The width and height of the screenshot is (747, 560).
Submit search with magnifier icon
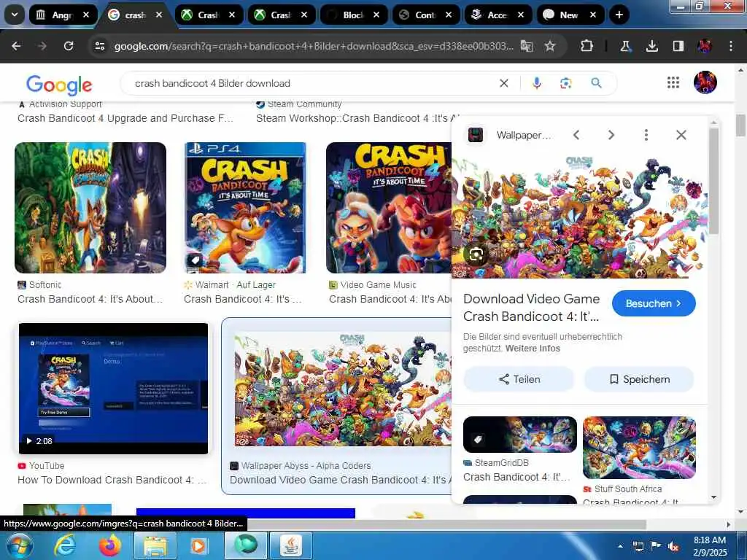click(x=596, y=83)
